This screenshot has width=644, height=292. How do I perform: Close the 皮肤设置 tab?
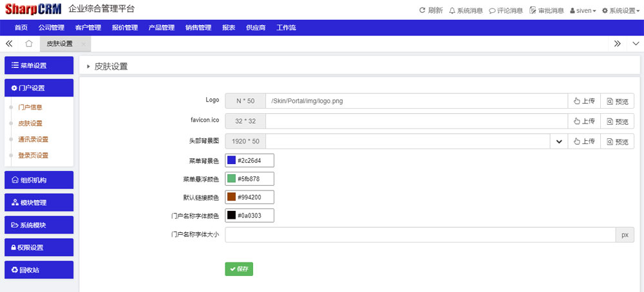click(84, 44)
